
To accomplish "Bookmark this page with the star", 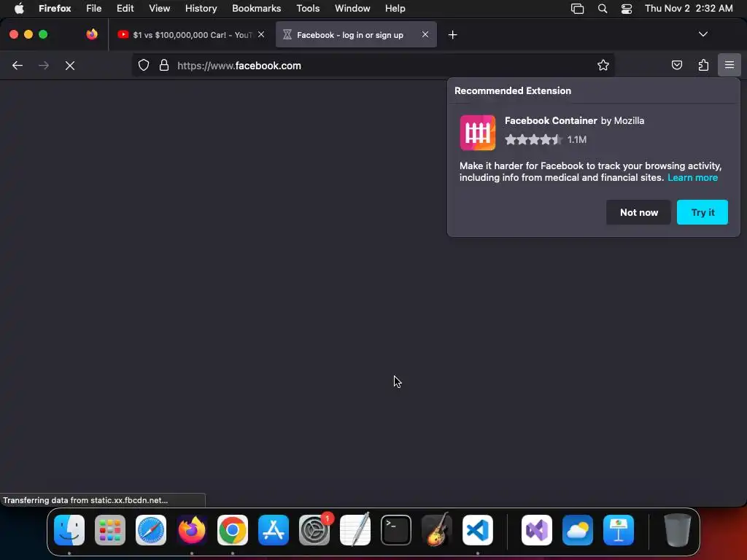I will click(603, 65).
